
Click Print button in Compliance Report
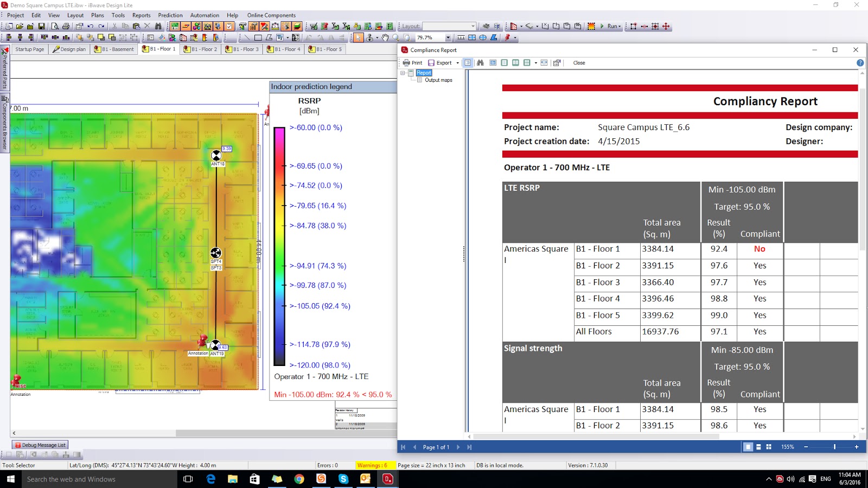(412, 63)
